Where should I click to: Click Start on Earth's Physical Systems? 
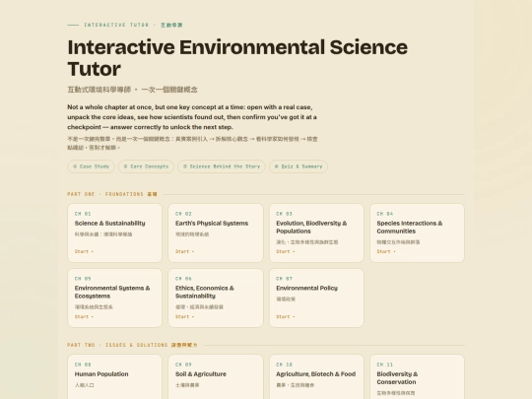[x=184, y=251]
